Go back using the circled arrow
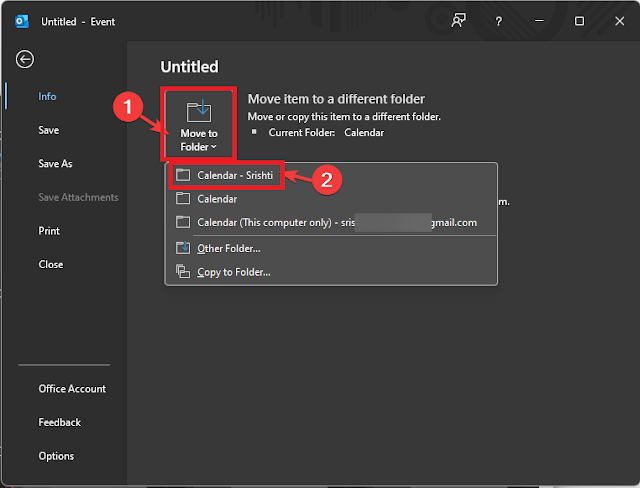Image resolution: width=640 pixels, height=488 pixels. click(x=25, y=59)
